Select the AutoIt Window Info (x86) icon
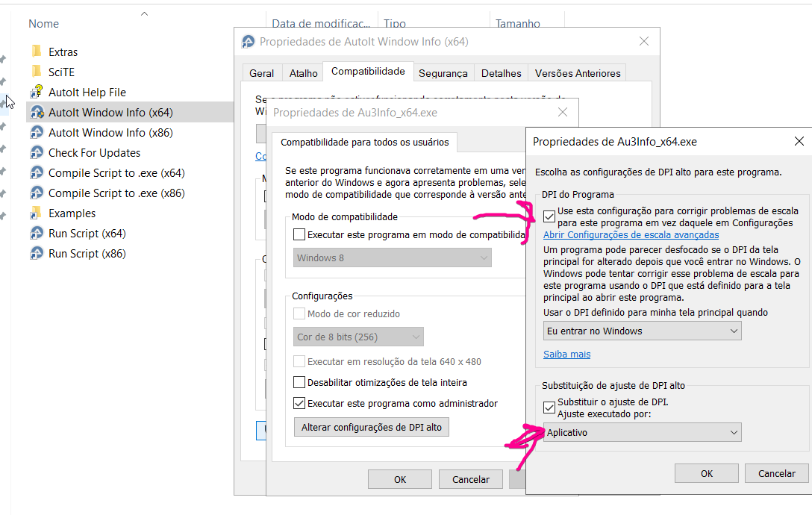This screenshot has width=812, height=515. click(x=37, y=132)
